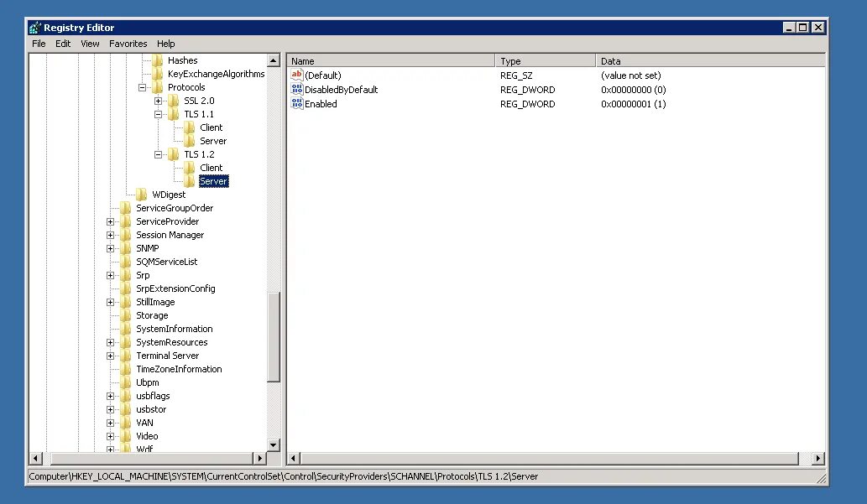The height and width of the screenshot is (504, 867).
Task: Expand the StillImage key
Action: [110, 302]
